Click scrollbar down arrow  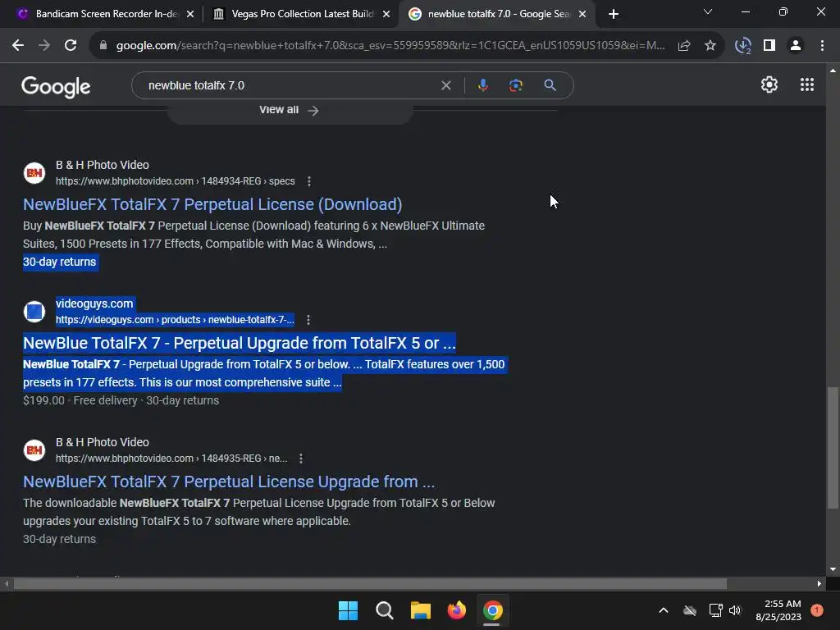[833, 569]
